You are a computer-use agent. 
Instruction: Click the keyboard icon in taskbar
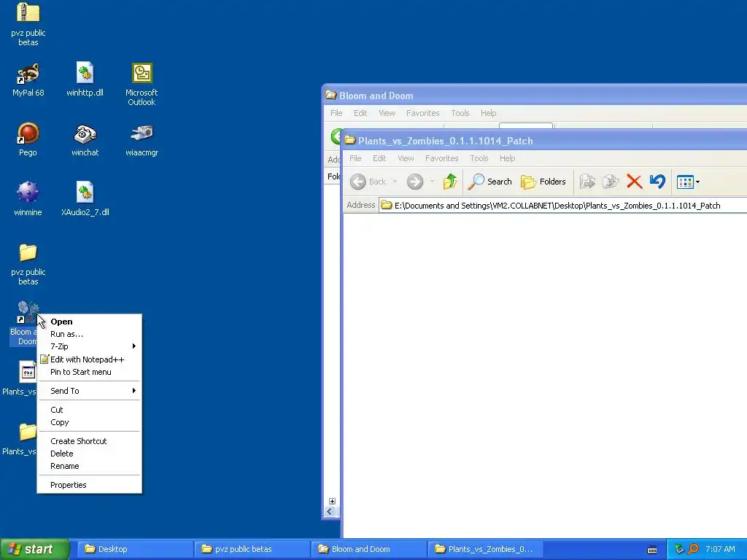(652, 550)
